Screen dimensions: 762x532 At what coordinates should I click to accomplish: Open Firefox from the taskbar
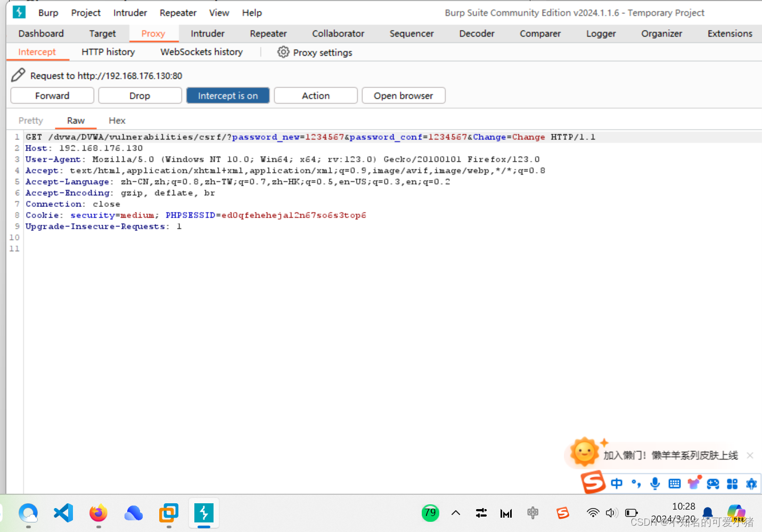point(98,513)
